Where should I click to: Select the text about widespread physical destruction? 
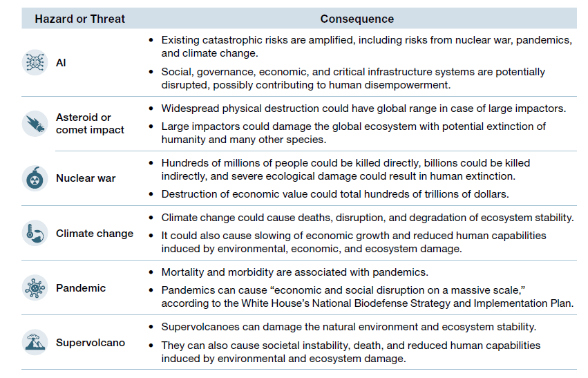coord(363,108)
